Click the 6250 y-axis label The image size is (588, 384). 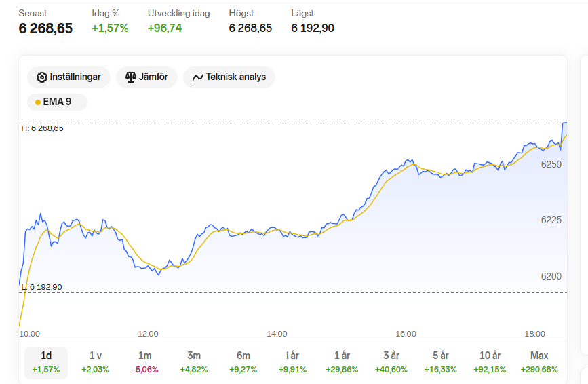click(551, 164)
